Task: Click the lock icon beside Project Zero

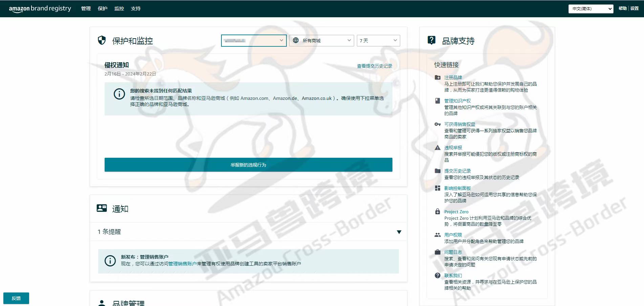Action: 437,212
